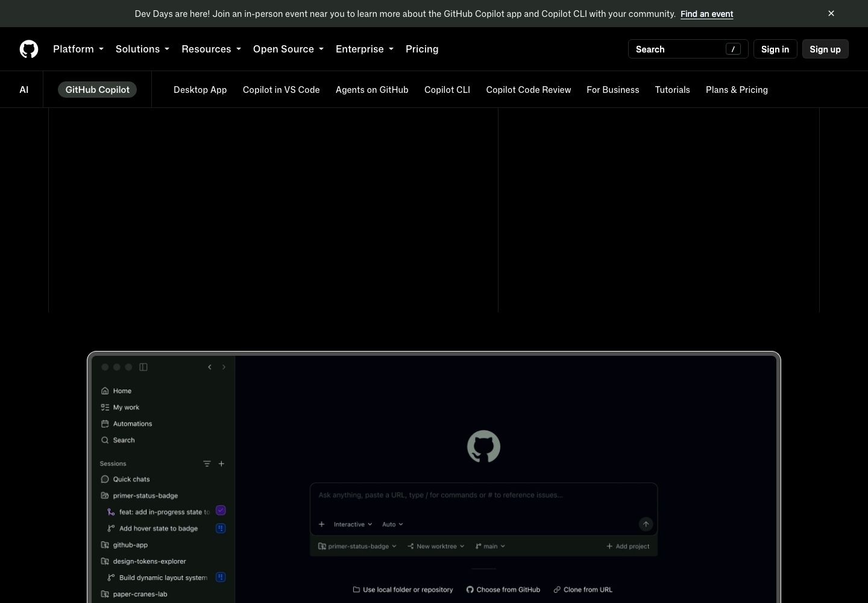Click Add project
This screenshot has width=868, height=603.
[628, 546]
